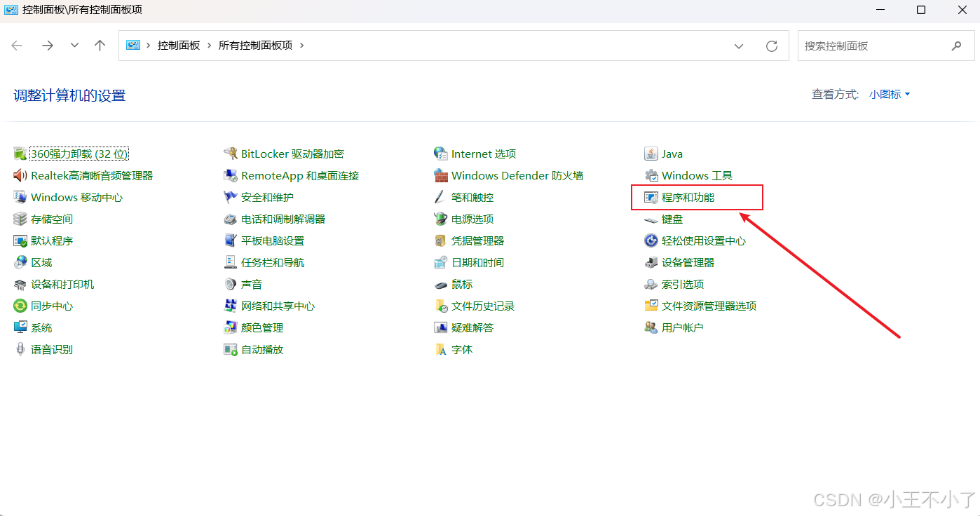Click the 电源选项 battery icon
The width and height of the screenshot is (980, 516).
tap(441, 219)
